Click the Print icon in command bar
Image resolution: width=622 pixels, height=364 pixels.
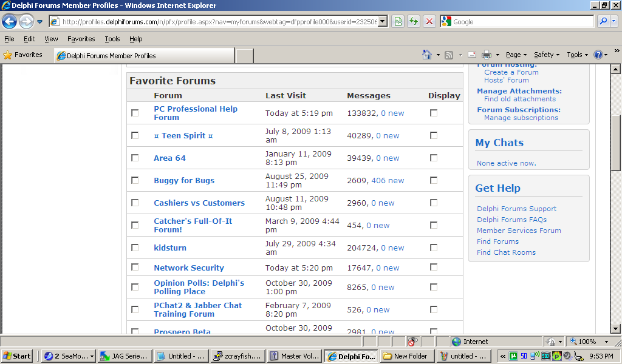click(487, 55)
